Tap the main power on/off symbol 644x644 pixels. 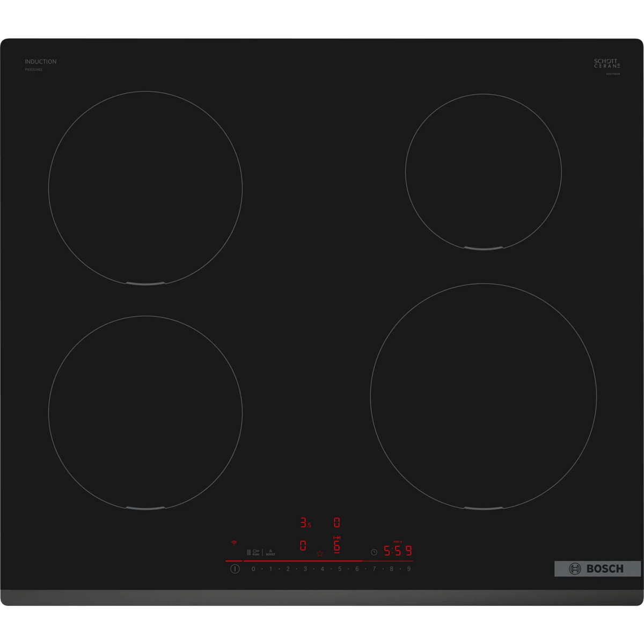pyautogui.click(x=235, y=569)
